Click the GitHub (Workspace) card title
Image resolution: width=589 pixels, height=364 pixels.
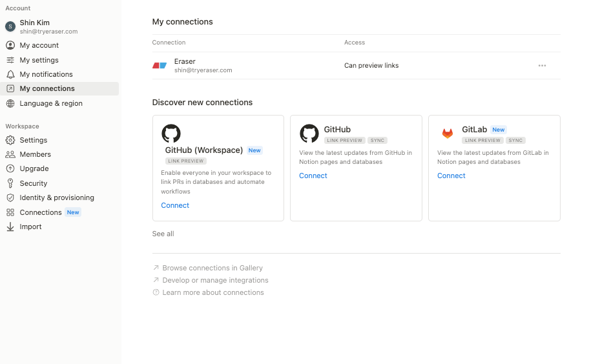pyautogui.click(x=204, y=150)
